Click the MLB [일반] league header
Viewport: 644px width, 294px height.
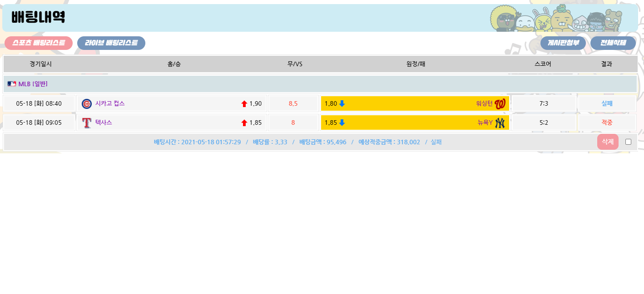pos(33,84)
